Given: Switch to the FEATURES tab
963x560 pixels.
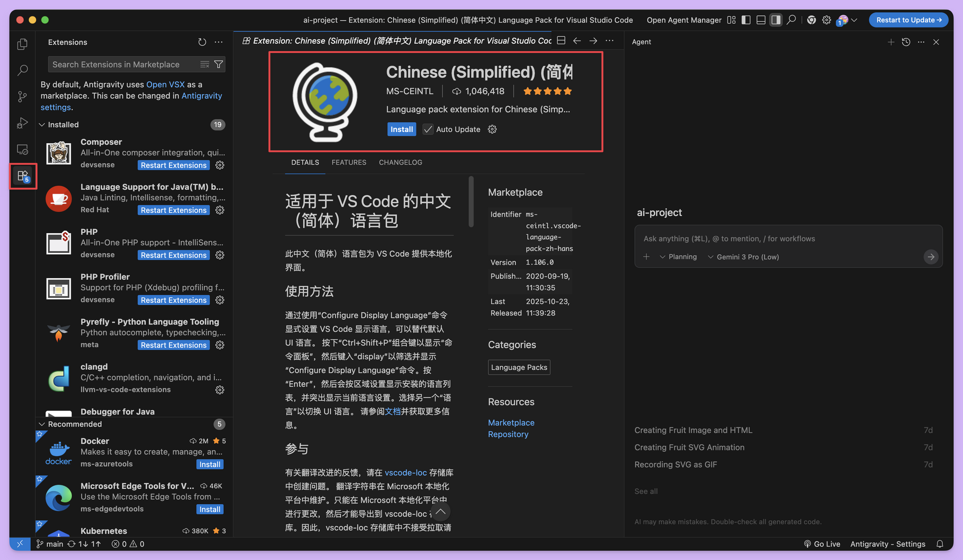Looking at the screenshot, I should (349, 162).
